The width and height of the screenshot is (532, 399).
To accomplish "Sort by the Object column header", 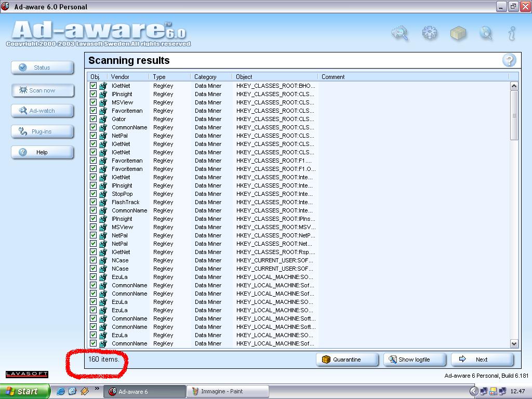I will coord(275,77).
